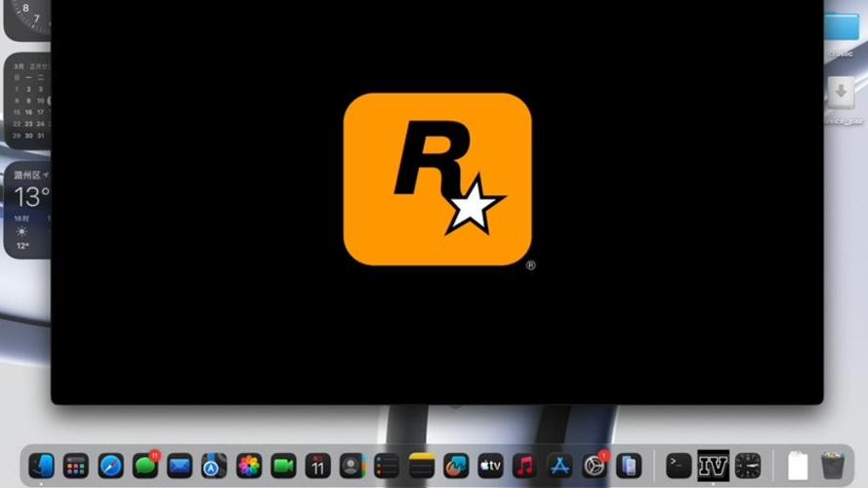Screen dimensions: 868x488
Task: Open Contacts in the Dock
Action: [x=352, y=466]
